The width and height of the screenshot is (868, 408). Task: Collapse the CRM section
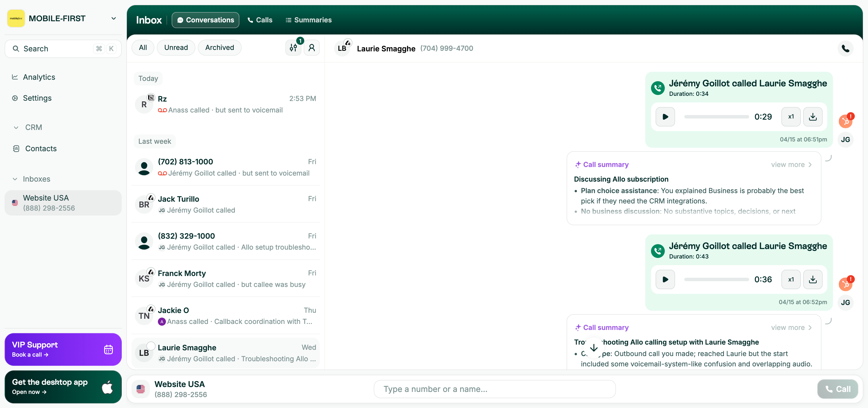(16, 127)
